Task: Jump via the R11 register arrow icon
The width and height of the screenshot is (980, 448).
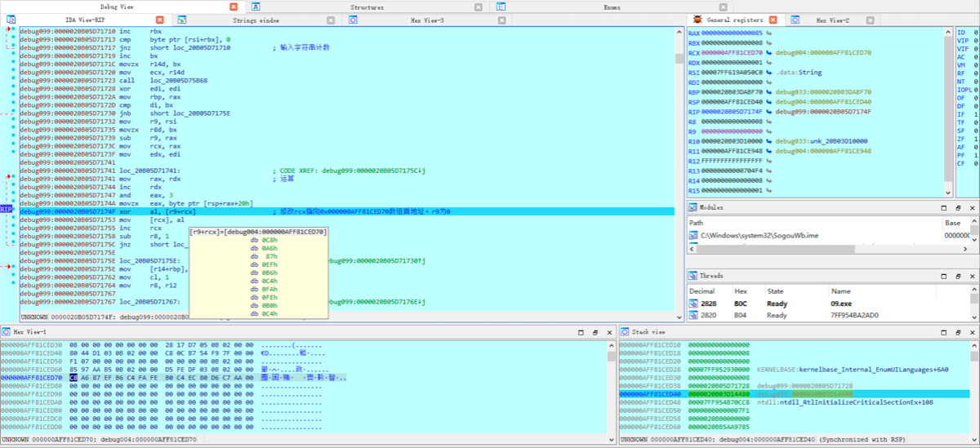Action: [769, 151]
